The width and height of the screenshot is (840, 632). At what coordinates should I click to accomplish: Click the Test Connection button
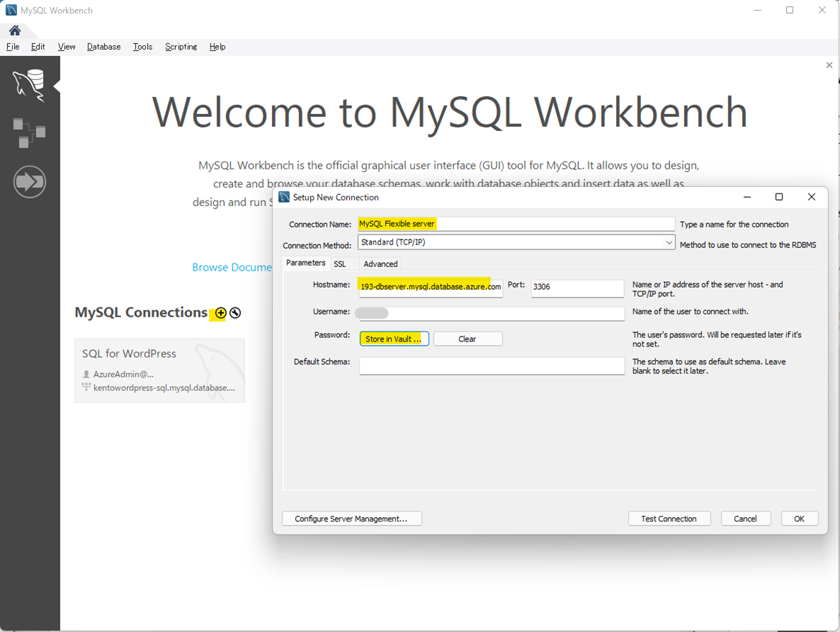pos(669,519)
